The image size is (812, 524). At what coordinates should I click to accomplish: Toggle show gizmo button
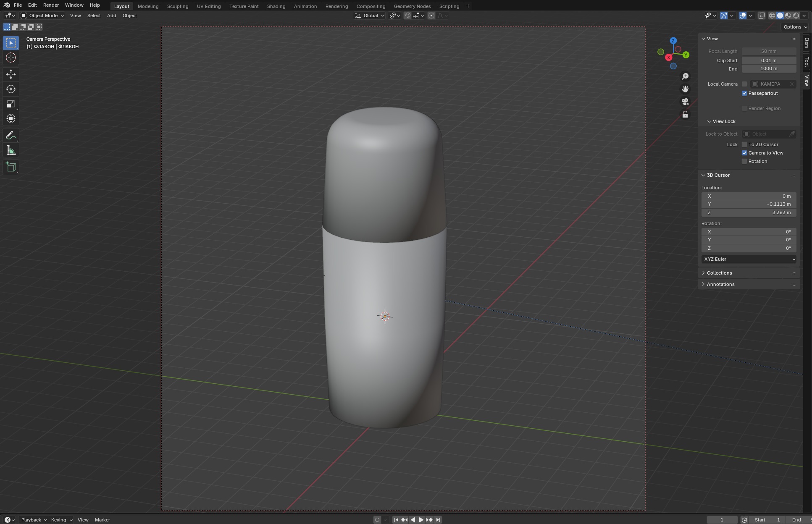[723, 16]
